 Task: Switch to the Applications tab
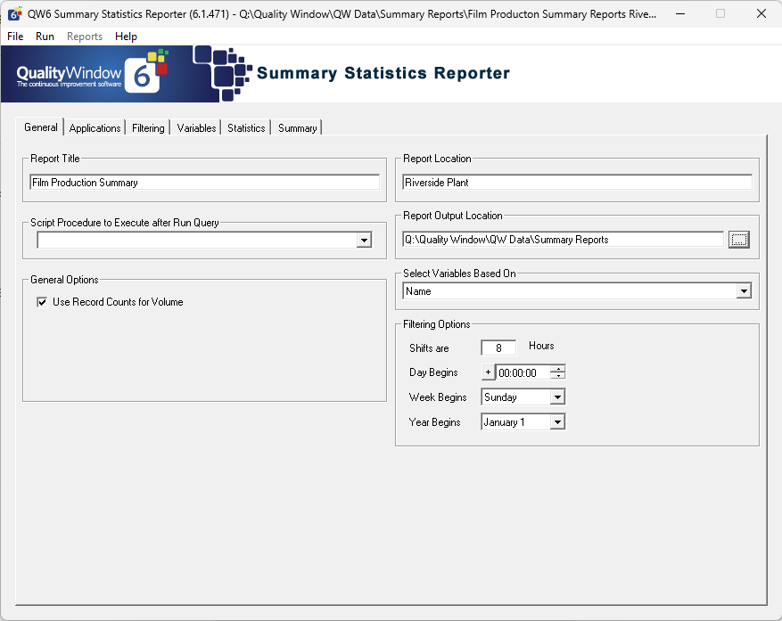[95, 128]
